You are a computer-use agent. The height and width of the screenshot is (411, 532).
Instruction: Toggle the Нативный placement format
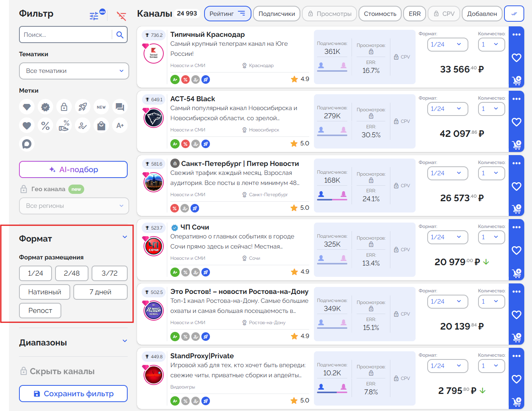(x=45, y=292)
